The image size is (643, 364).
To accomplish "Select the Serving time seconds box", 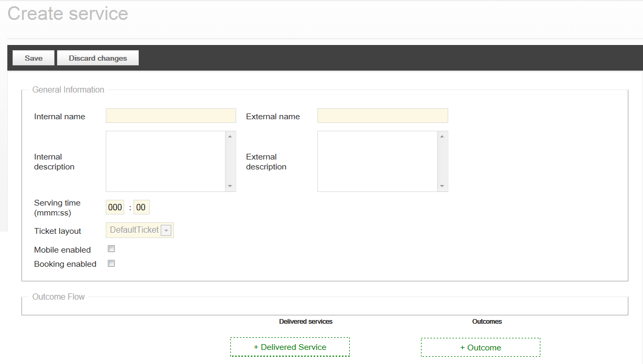I will click(x=141, y=208).
